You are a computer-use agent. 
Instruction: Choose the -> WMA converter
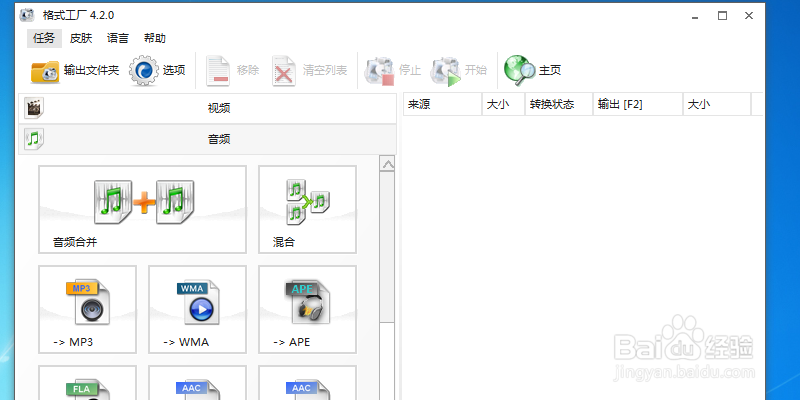click(x=197, y=309)
